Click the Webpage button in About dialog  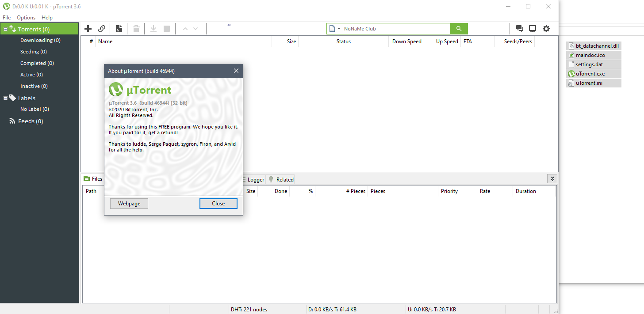[129, 204]
